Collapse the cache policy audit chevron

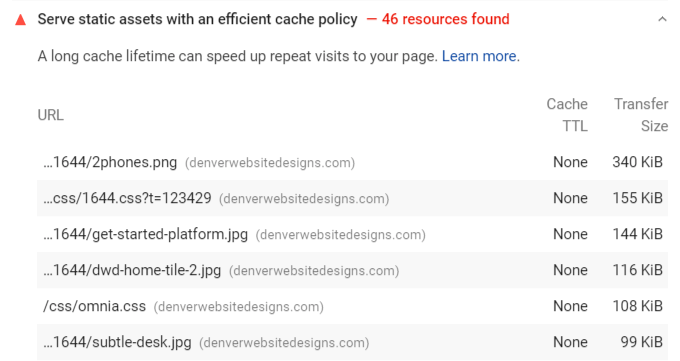(x=662, y=19)
